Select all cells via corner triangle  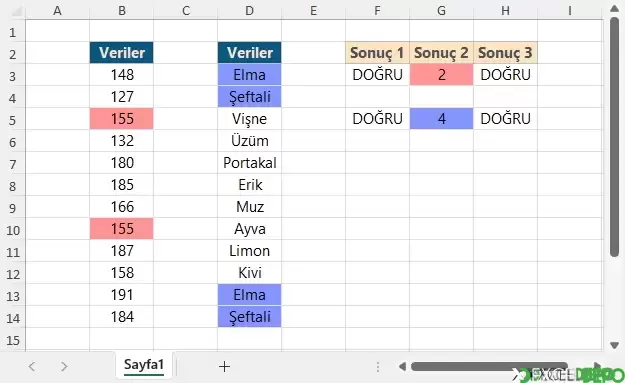click(x=16, y=11)
